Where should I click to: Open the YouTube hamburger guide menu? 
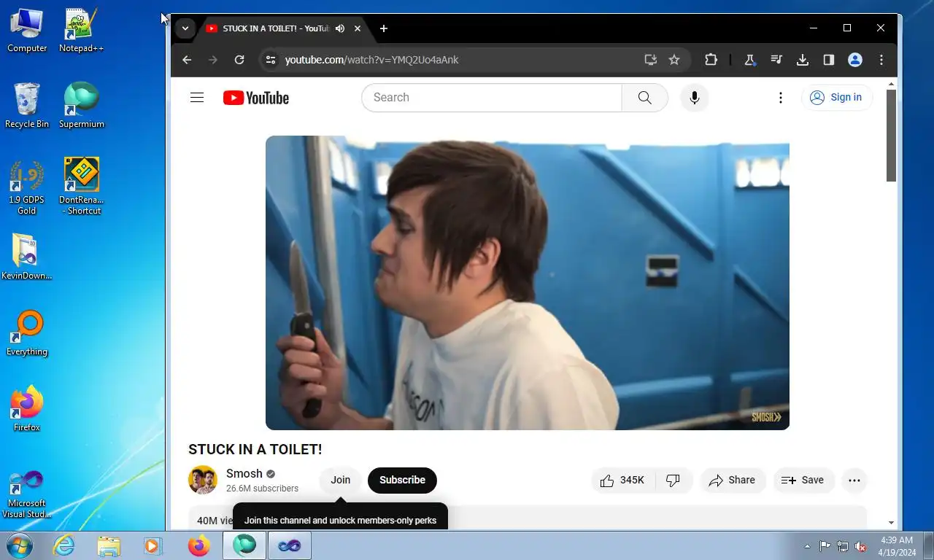[x=197, y=98]
